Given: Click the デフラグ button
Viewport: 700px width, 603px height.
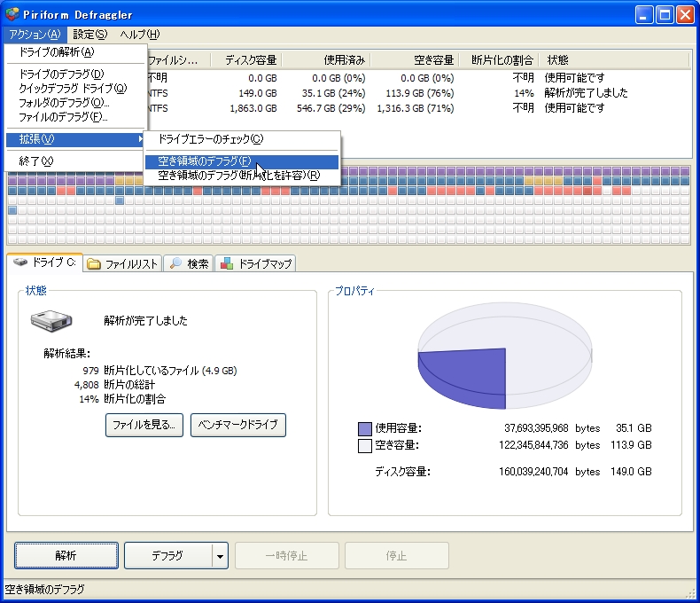Looking at the screenshot, I should [x=167, y=555].
